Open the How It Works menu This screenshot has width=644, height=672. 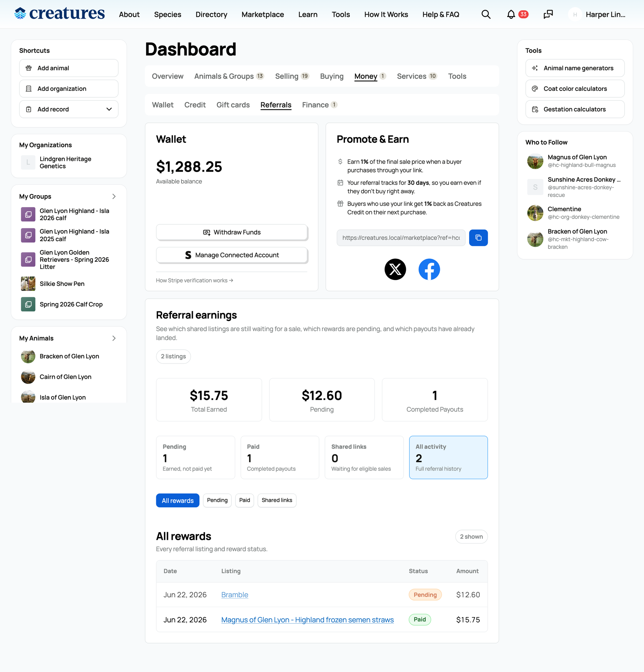point(386,14)
